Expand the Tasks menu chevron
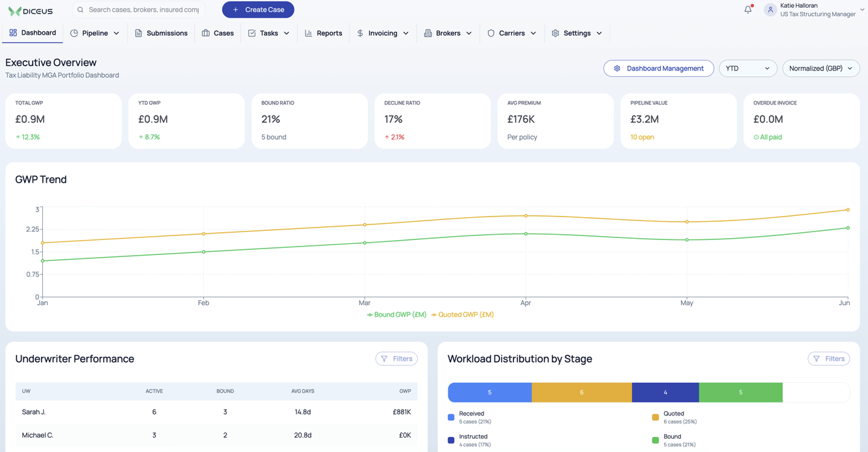Viewport: 868px width, 452px height. pyautogui.click(x=287, y=33)
